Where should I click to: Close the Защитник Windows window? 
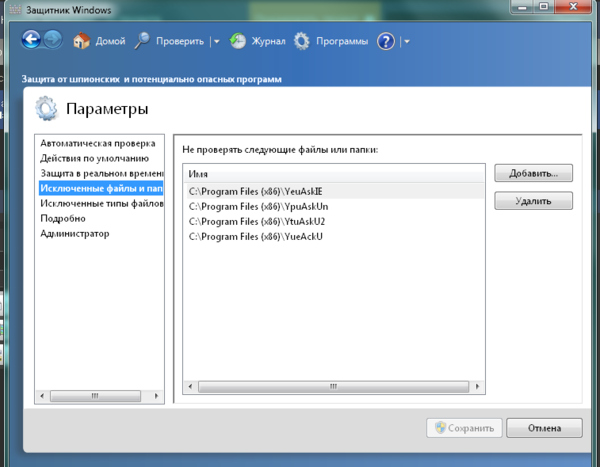pos(573,7)
